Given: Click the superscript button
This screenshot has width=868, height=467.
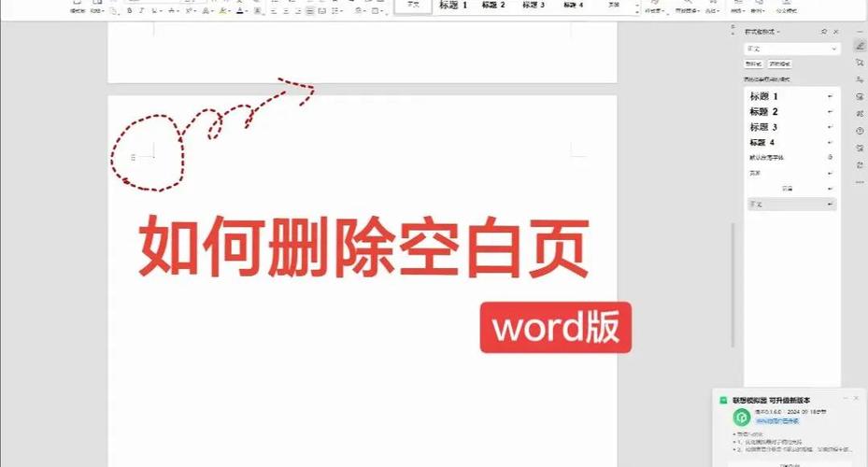Looking at the screenshot, I should click(x=188, y=10).
